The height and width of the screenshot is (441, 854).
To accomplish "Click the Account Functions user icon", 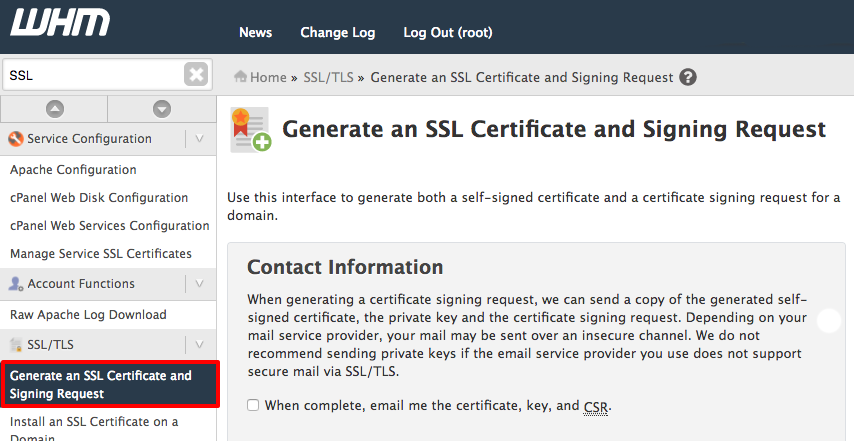I will pos(16,284).
